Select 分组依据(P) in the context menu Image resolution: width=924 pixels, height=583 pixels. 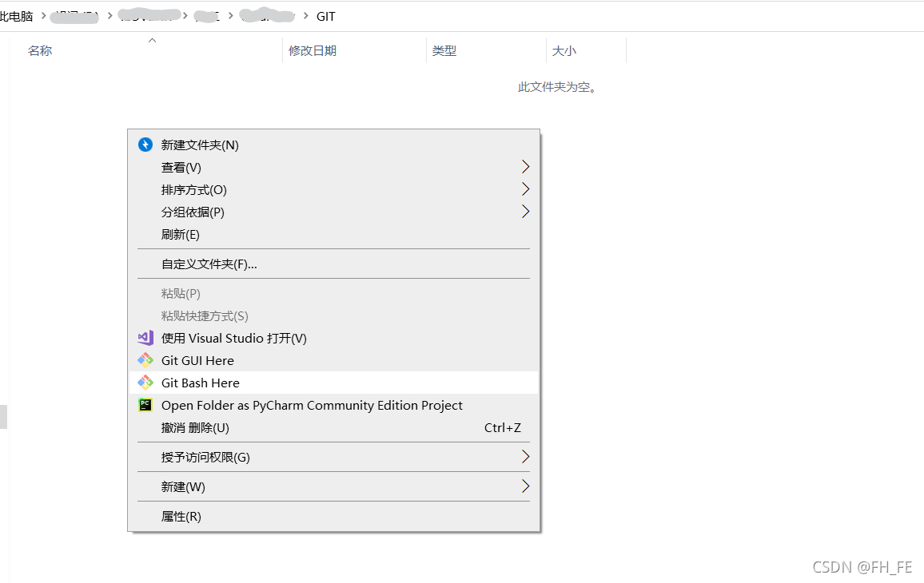click(333, 212)
